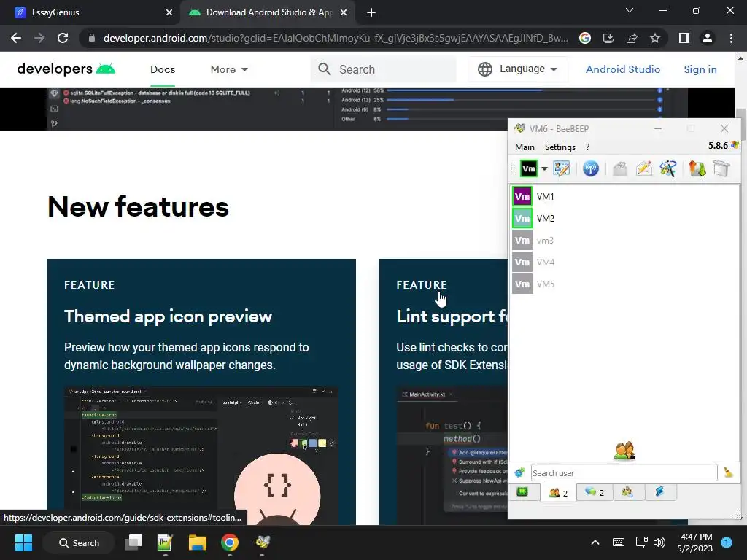Click the browser address bar URL
747x560 pixels.
point(336,38)
